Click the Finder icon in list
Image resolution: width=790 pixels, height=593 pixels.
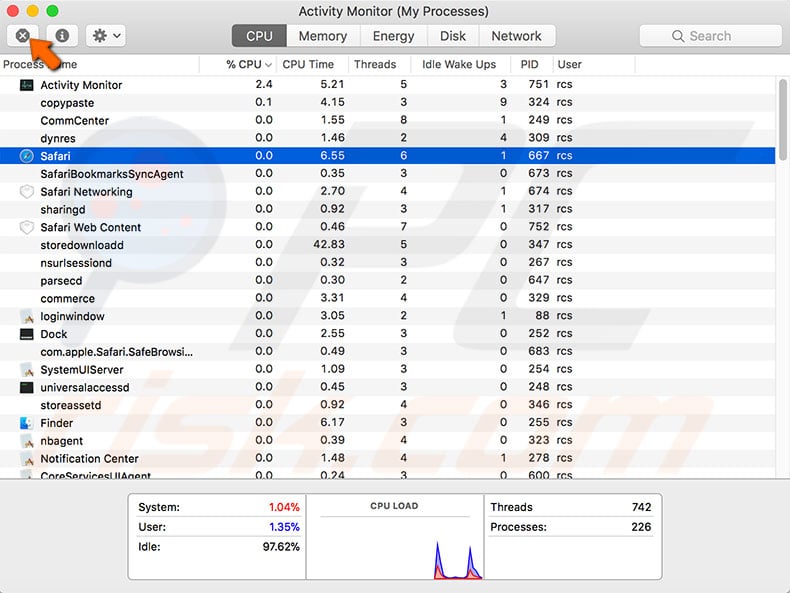[x=26, y=423]
